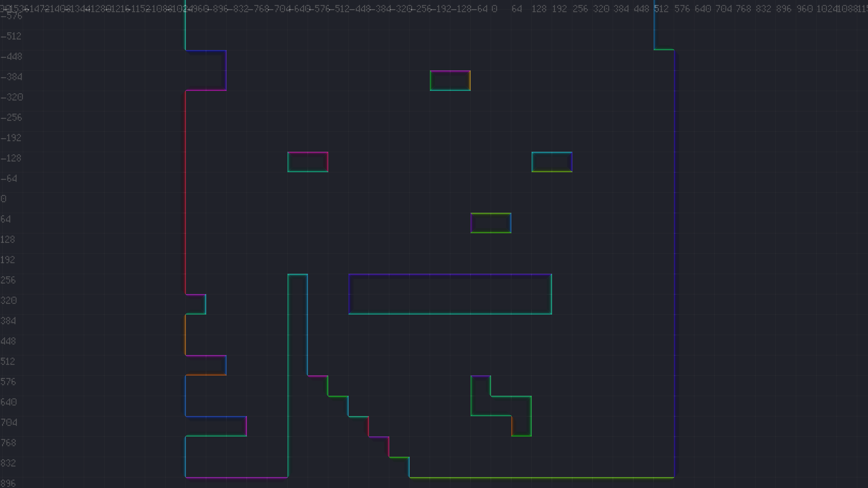Click the cyan top edge of the tall narrow column
Screen dimensions: 868x488
tap(297, 274)
